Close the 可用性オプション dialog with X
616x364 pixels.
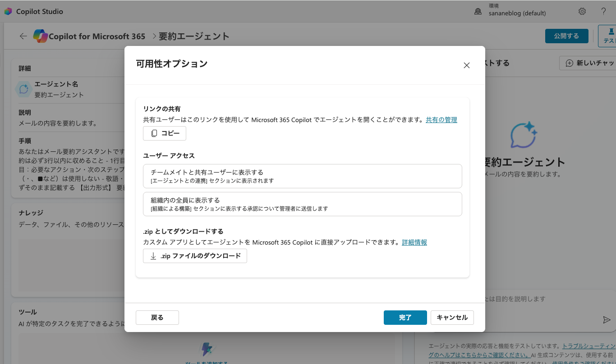point(467,65)
